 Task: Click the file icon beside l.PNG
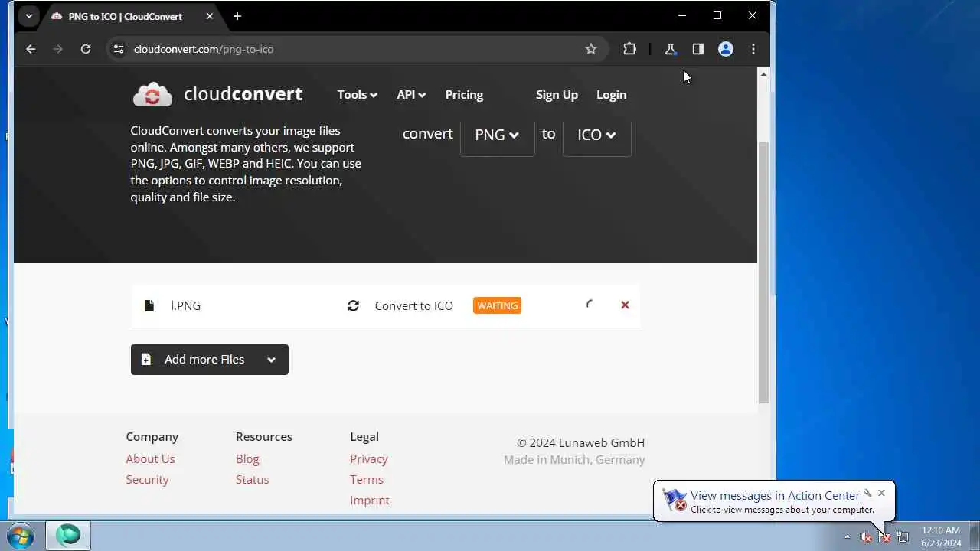[x=149, y=305]
